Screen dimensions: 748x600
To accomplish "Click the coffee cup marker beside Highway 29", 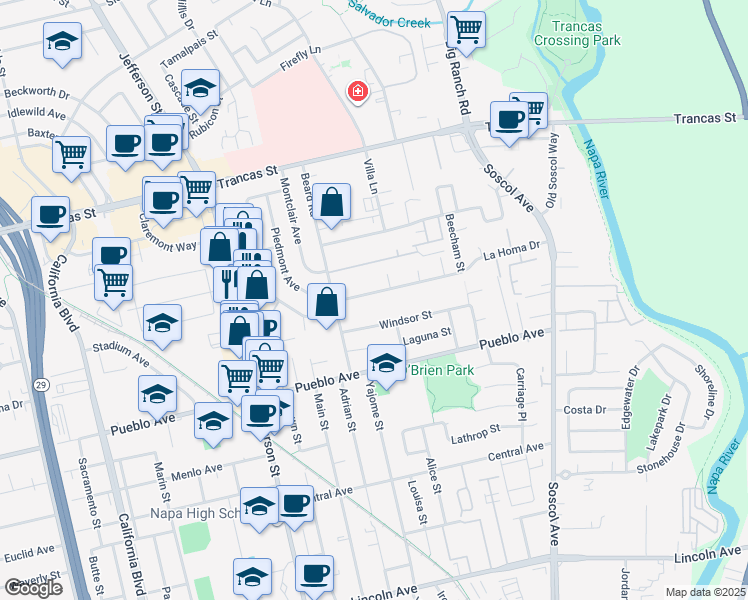I will pyautogui.click(x=50, y=214).
